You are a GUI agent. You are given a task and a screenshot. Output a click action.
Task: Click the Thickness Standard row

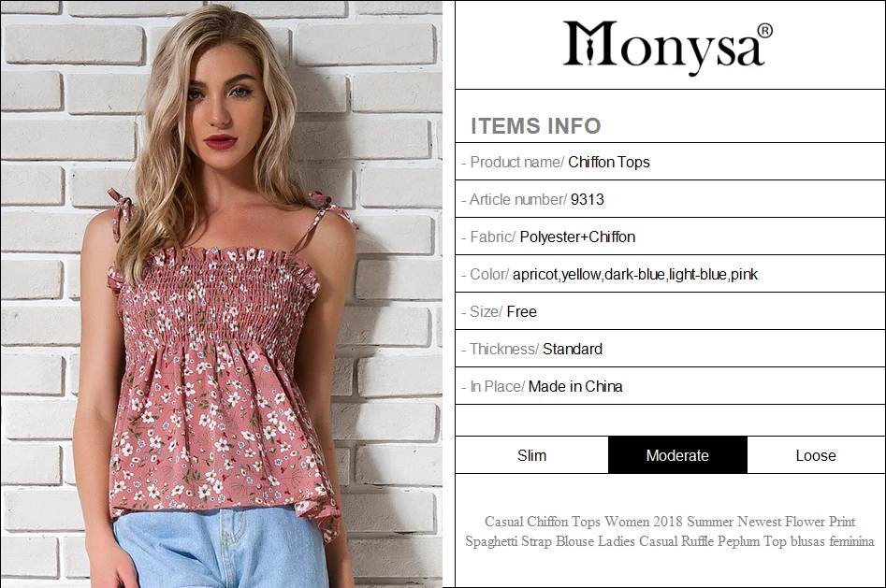670,349
